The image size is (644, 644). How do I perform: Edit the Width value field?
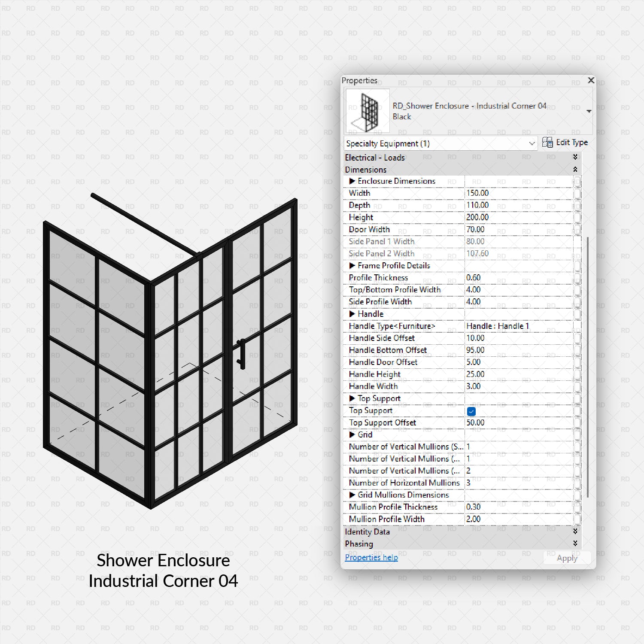pos(515,193)
